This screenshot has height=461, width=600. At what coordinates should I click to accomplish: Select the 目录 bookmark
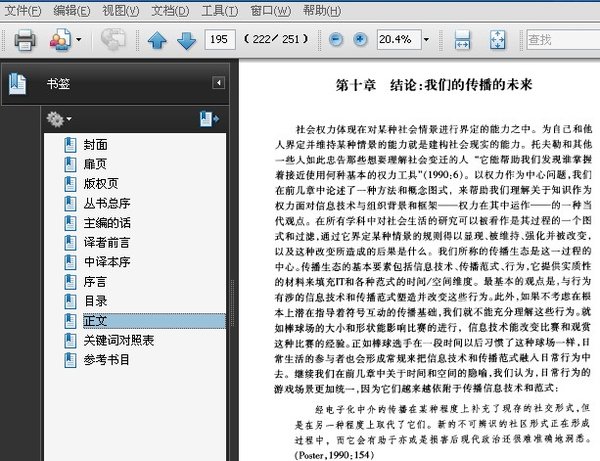pyautogui.click(x=95, y=300)
